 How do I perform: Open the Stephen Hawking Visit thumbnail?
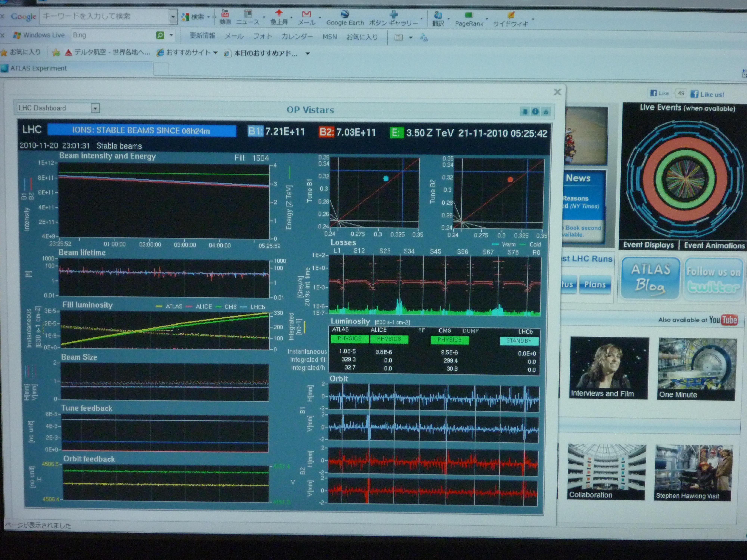coord(693,473)
